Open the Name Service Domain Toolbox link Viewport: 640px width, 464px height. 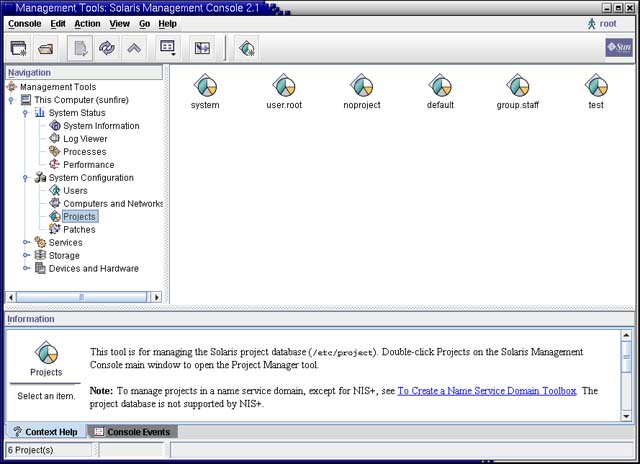point(487,391)
